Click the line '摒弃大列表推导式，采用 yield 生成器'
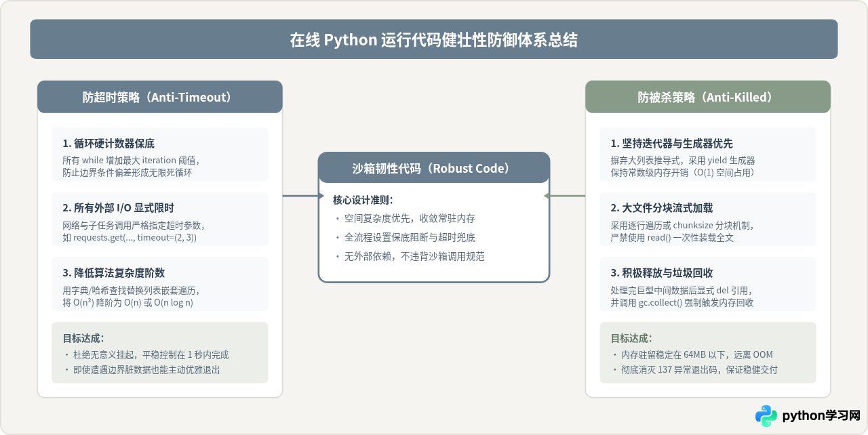The width and height of the screenshot is (868, 435). (683, 161)
